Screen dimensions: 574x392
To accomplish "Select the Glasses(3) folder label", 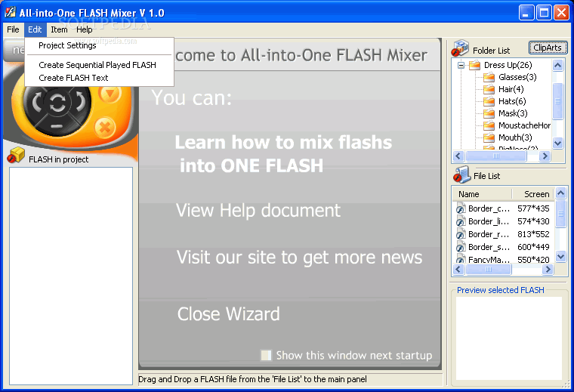I will tap(517, 77).
